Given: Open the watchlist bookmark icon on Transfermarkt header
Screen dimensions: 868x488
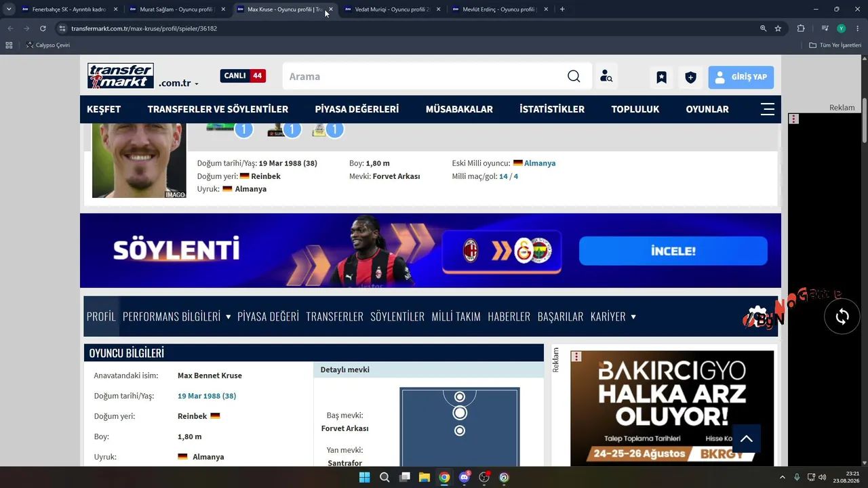Looking at the screenshot, I should coord(661,77).
